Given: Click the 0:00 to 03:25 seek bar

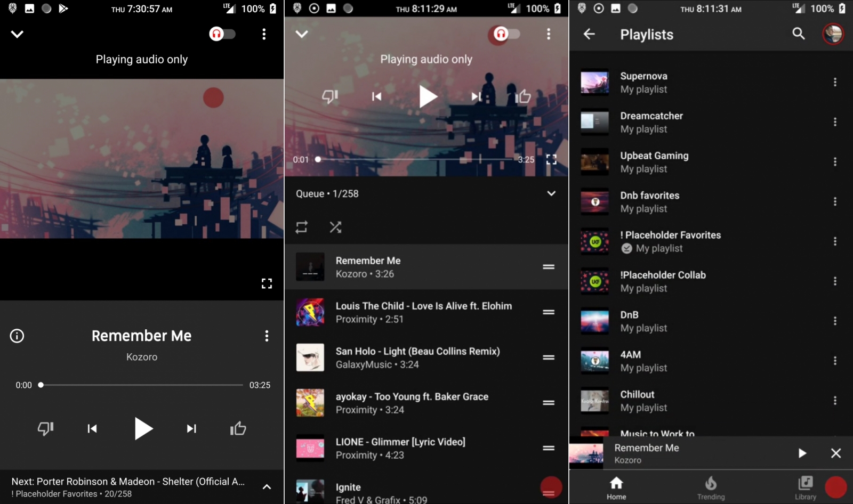Looking at the screenshot, I should coord(141,385).
